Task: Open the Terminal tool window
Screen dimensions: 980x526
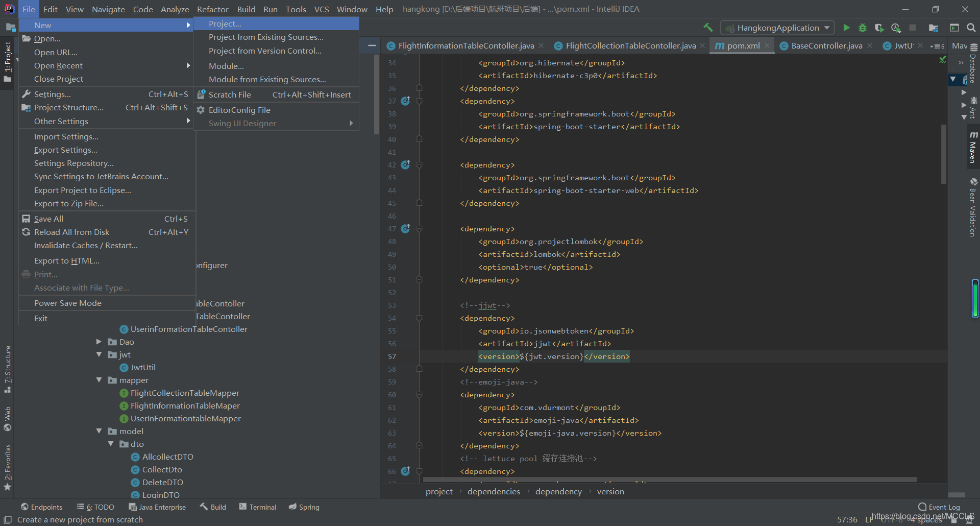Action: 258,507
